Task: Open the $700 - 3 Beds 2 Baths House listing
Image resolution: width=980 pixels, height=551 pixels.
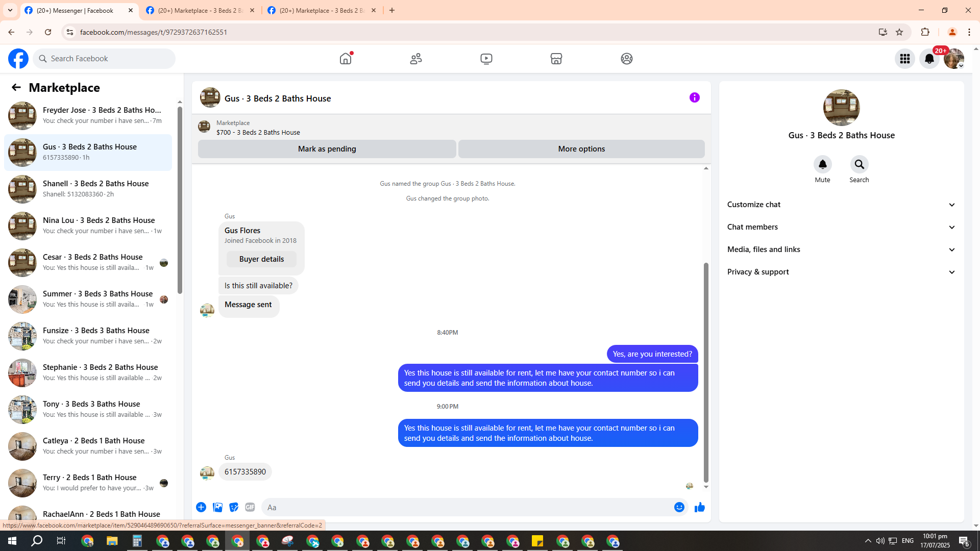Action: pos(258,132)
